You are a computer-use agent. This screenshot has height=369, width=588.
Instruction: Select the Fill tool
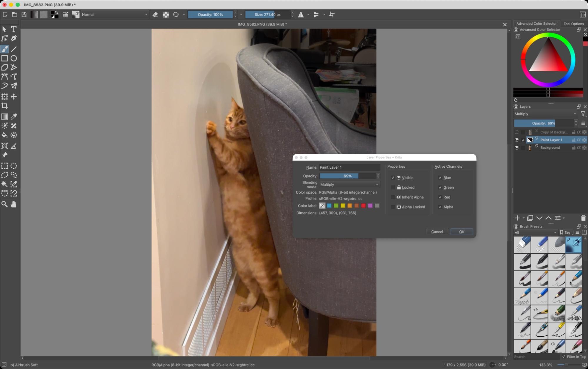click(4, 135)
